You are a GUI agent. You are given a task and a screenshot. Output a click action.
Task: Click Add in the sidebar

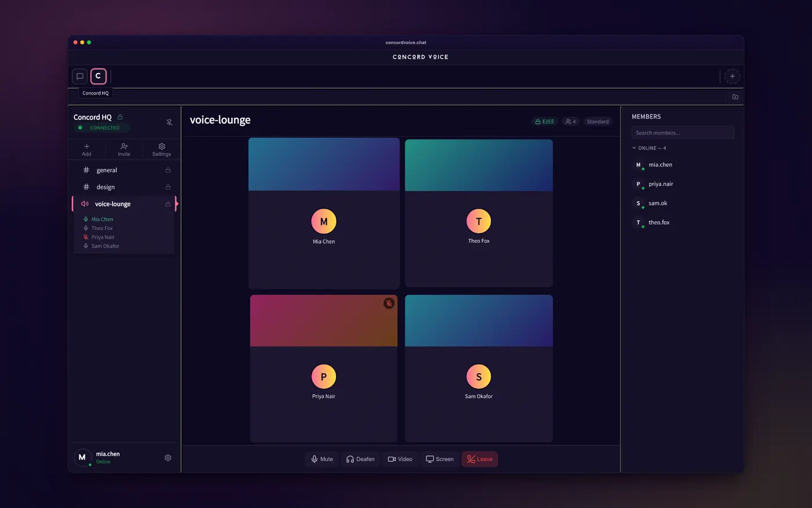[86, 150]
